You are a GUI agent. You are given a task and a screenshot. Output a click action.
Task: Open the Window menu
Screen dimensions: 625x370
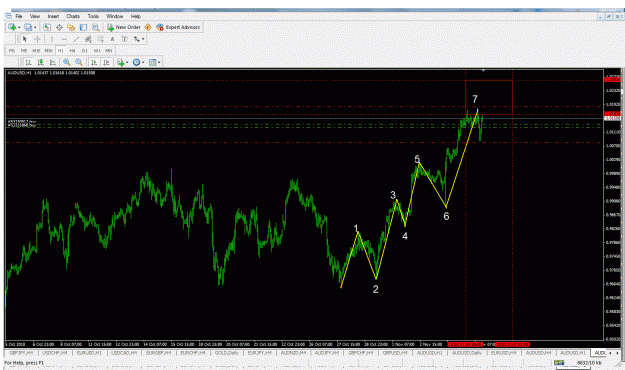point(115,16)
